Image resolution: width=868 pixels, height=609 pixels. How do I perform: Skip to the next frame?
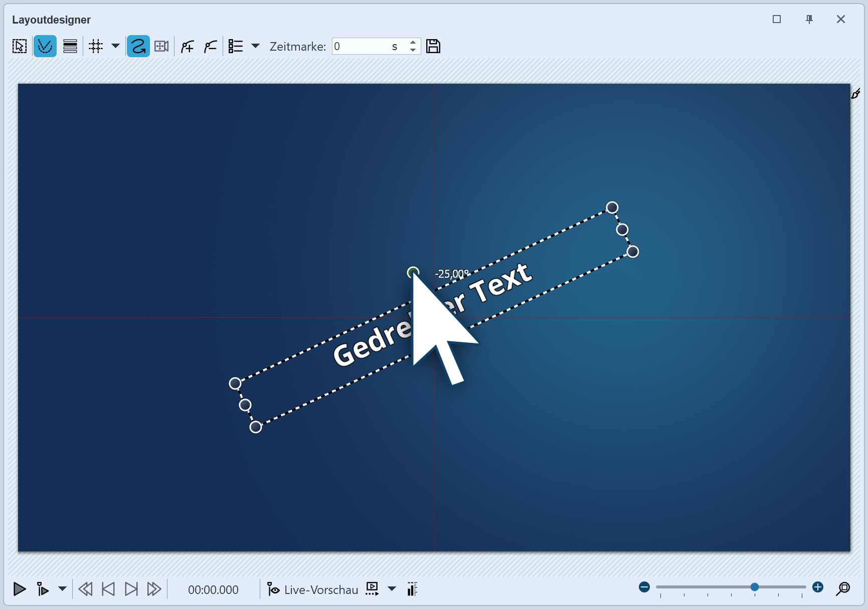[x=131, y=589]
